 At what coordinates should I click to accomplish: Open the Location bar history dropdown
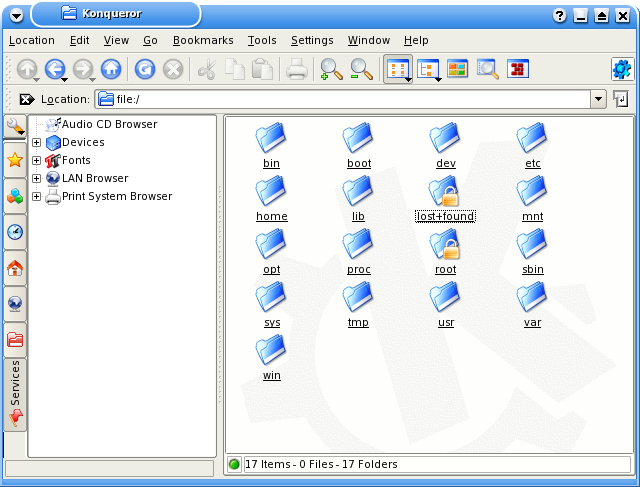(598, 99)
